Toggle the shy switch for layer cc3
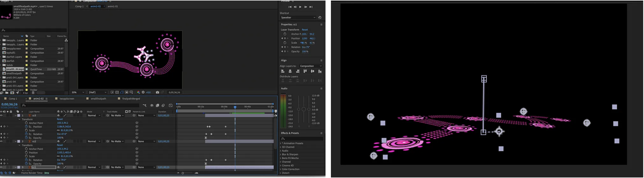The height and width of the screenshot is (178, 644). 58,115
